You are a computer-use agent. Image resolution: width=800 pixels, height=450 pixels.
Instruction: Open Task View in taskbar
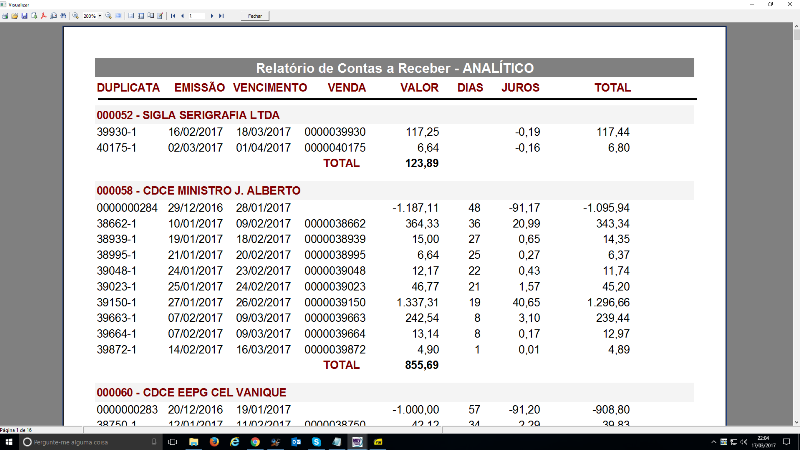tap(172, 442)
